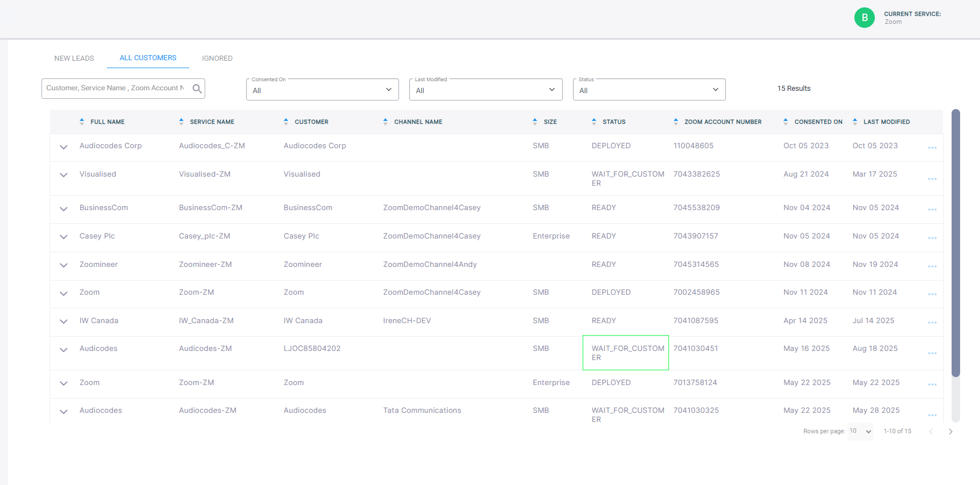Click the search magnifier icon
This screenshot has height=485, width=980.
click(197, 89)
